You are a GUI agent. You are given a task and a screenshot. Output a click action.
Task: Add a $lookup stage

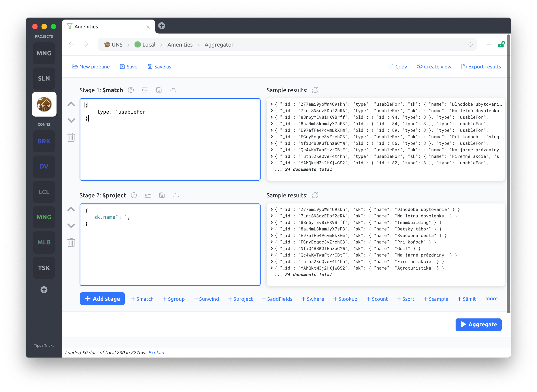[x=345, y=299]
